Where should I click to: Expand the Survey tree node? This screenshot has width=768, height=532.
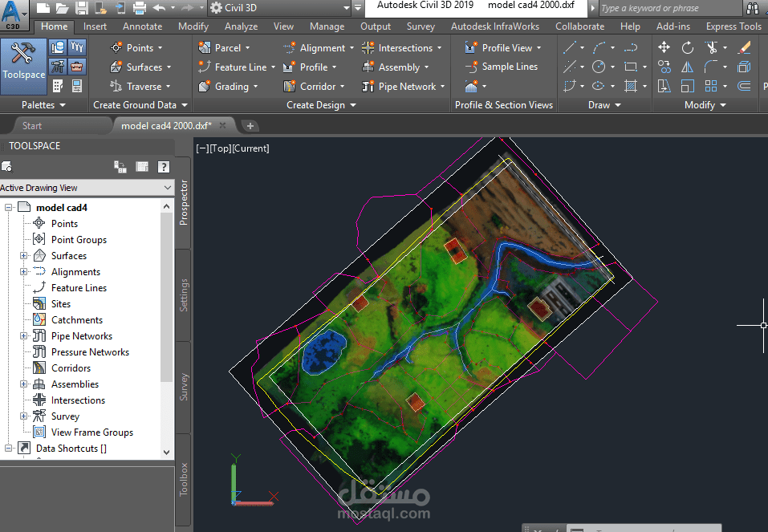[23, 416]
